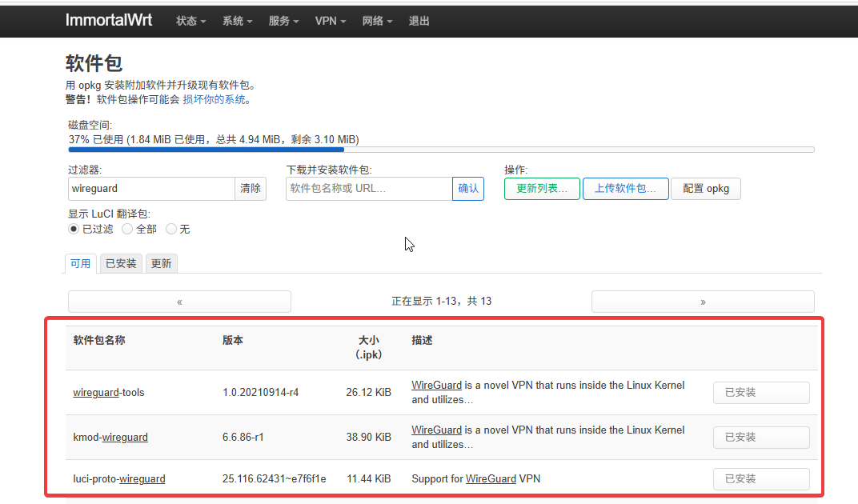Click the 11.44 KiB size value
Viewport: 858px width, 504px height.
click(x=369, y=479)
